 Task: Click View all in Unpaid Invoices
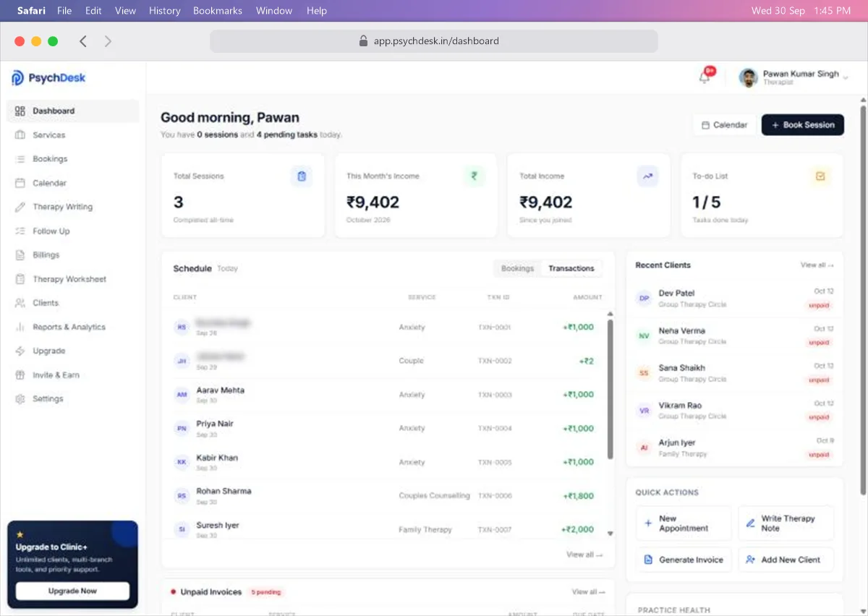pos(588,591)
